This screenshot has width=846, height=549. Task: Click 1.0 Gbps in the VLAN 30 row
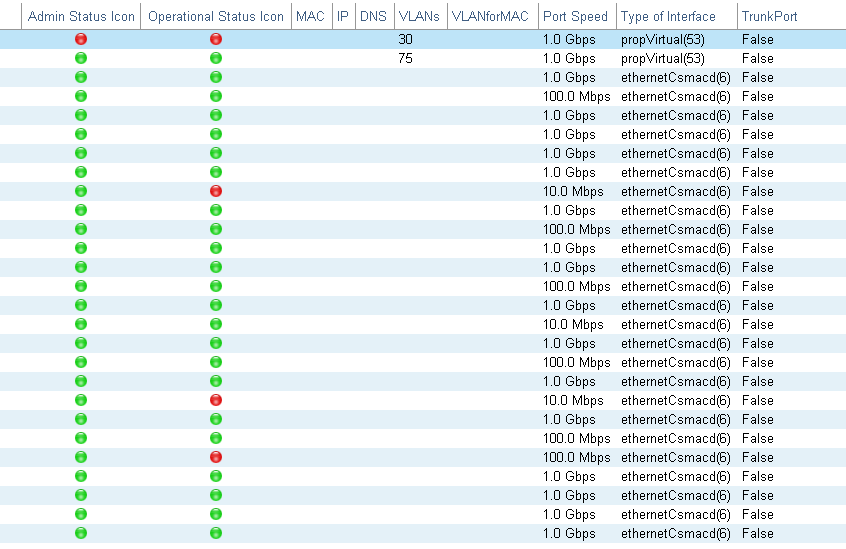point(569,40)
